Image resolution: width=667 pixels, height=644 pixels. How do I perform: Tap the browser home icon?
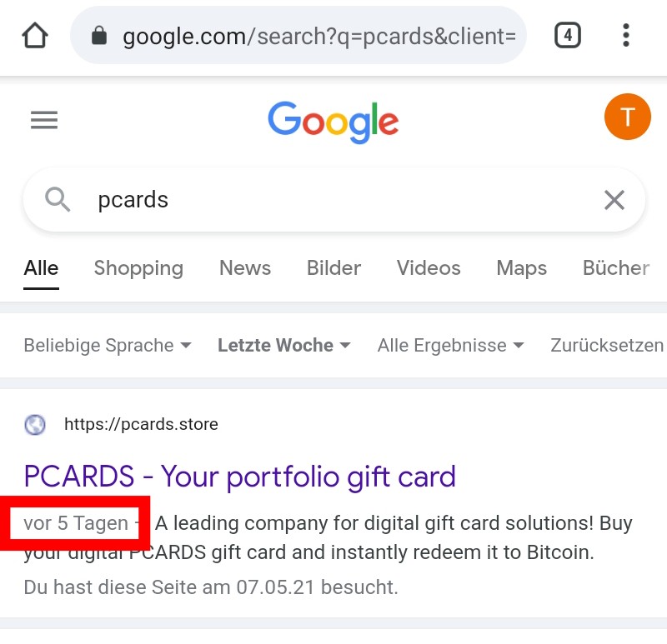coord(35,36)
